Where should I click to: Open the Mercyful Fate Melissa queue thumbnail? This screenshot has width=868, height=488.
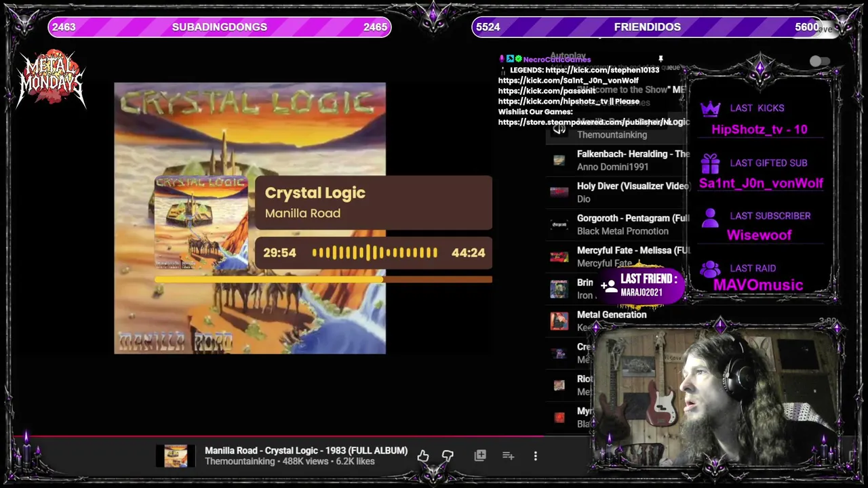pos(559,257)
